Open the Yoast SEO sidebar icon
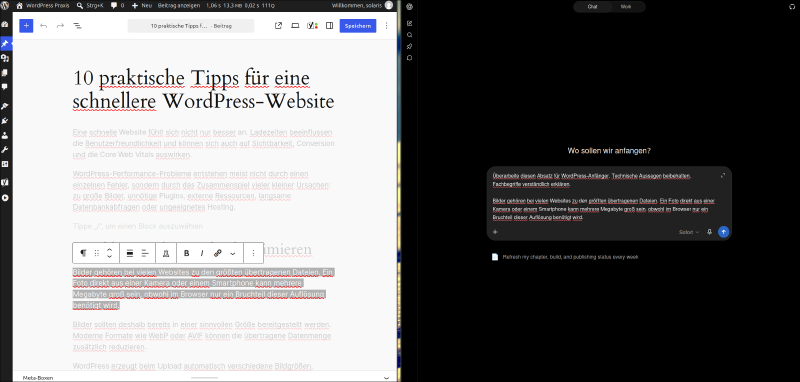Screen dimensions: 800x382 312,26
